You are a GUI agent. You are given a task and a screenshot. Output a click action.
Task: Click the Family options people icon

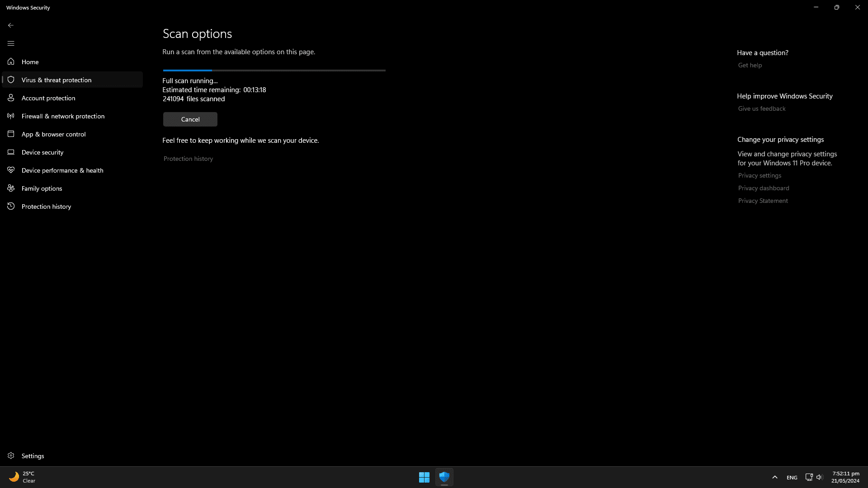[11, 188]
